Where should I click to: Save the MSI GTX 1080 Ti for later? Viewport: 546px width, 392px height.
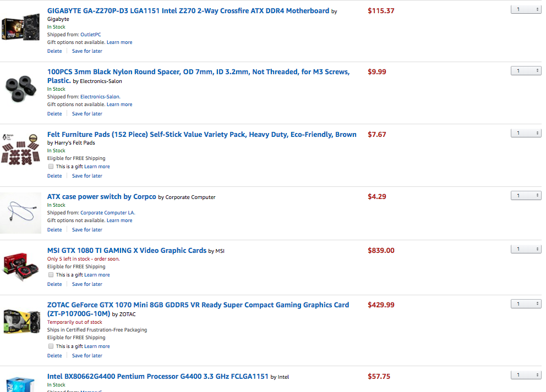(x=87, y=284)
